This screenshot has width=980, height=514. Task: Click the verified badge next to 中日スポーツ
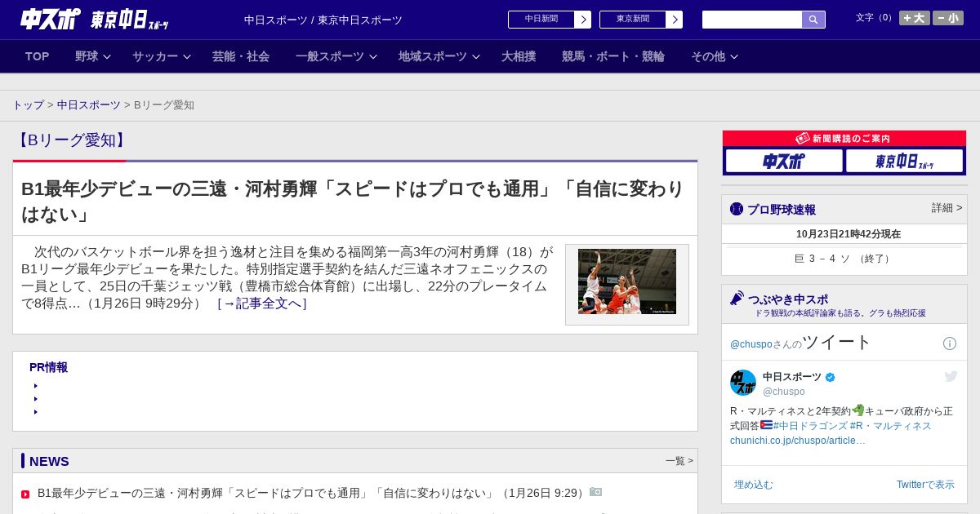(831, 378)
